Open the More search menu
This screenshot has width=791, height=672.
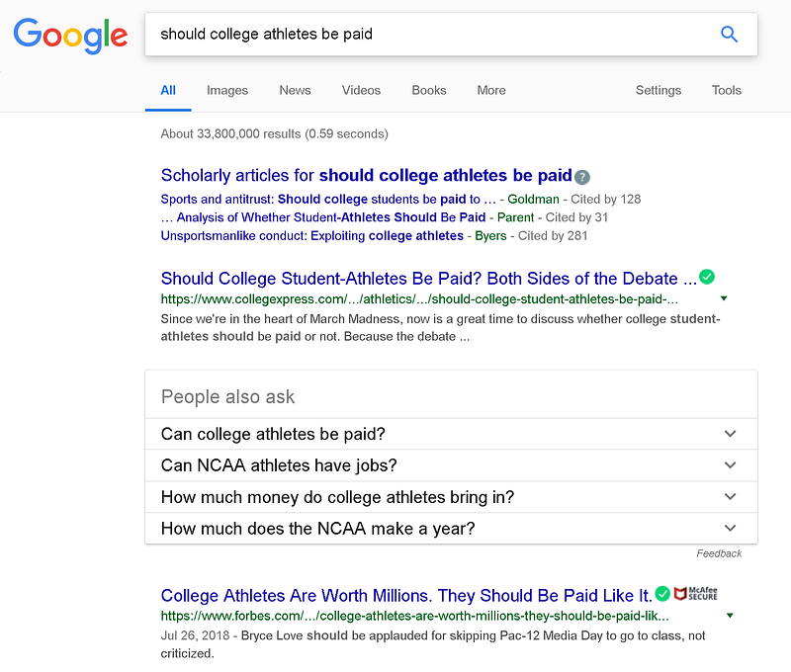pyautogui.click(x=491, y=90)
